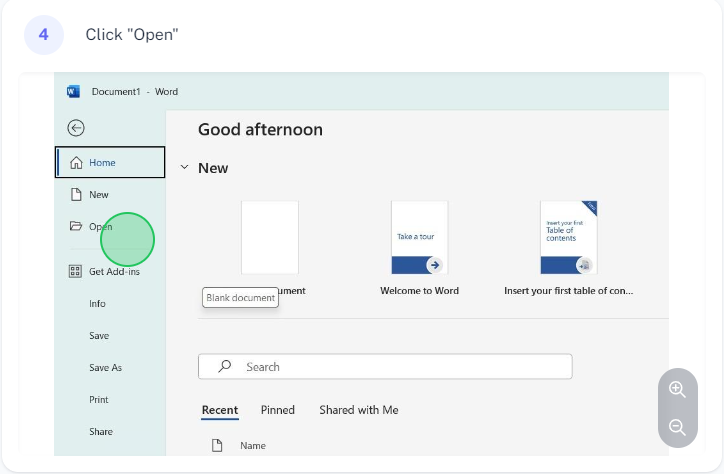724x474 pixels.
Task: Open Get Add-ins
Action: [x=110, y=271]
